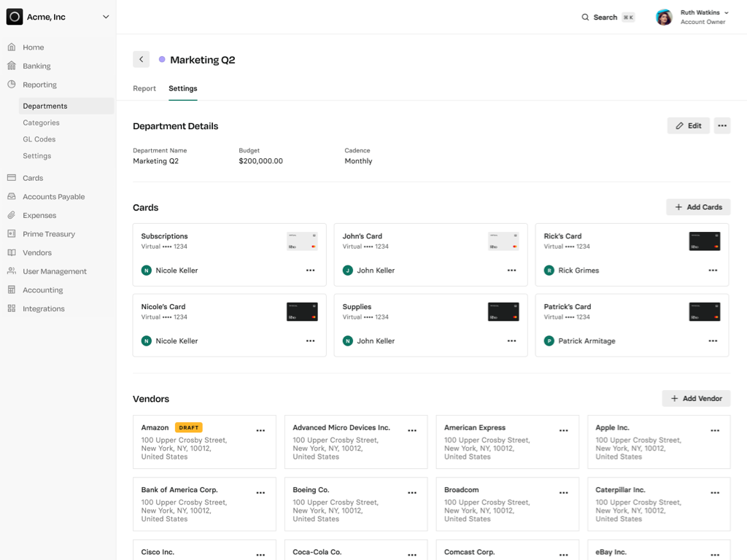This screenshot has height=560, width=747.
Task: Open the Vendors sidebar link
Action: tap(37, 252)
